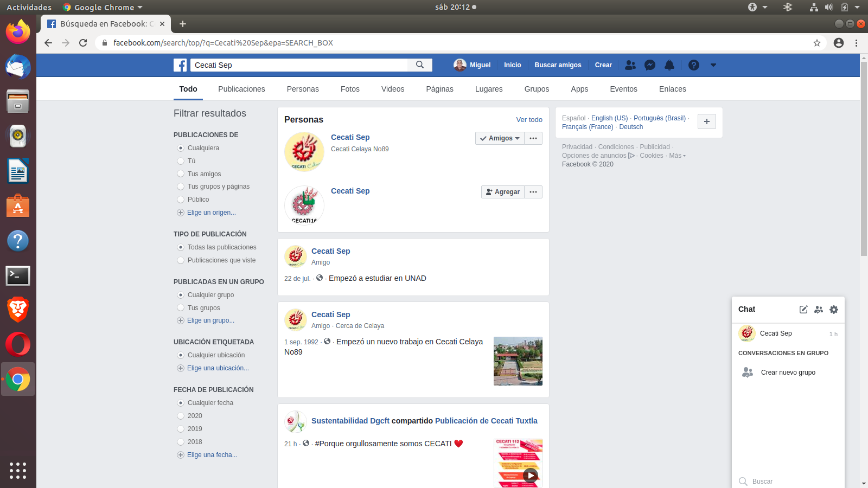Screen dimensions: 868x488
Task: Open the notifications bell
Action: 669,65
